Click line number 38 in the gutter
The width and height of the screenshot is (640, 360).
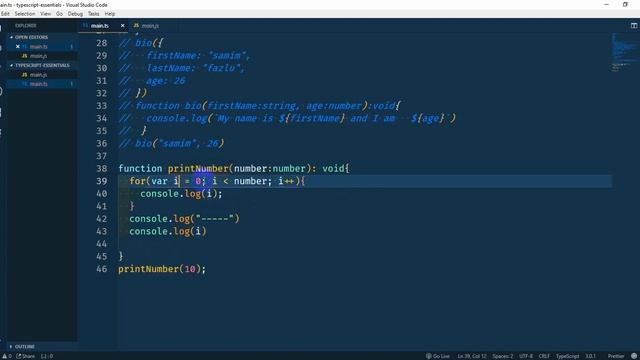click(102, 169)
